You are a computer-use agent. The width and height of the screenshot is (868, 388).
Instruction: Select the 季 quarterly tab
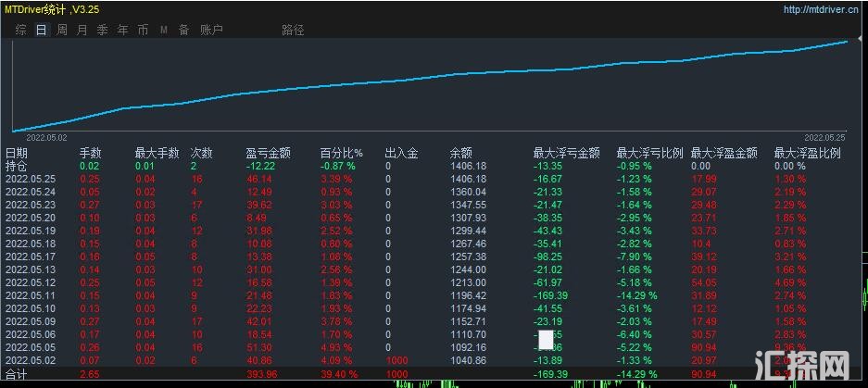[102, 30]
